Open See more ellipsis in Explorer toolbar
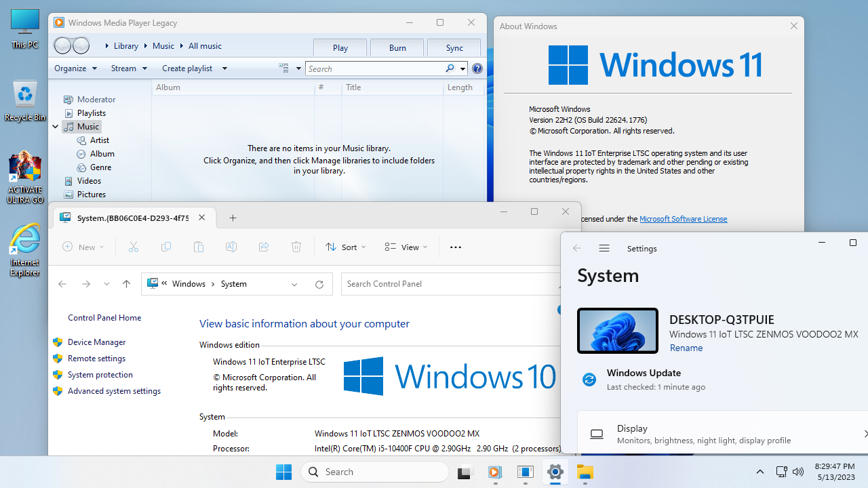 tap(456, 247)
